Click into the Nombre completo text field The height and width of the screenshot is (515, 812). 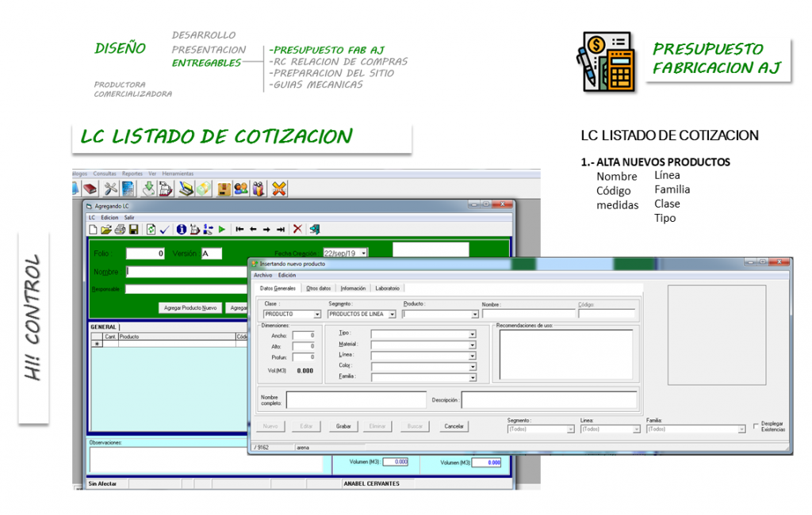tap(355, 399)
